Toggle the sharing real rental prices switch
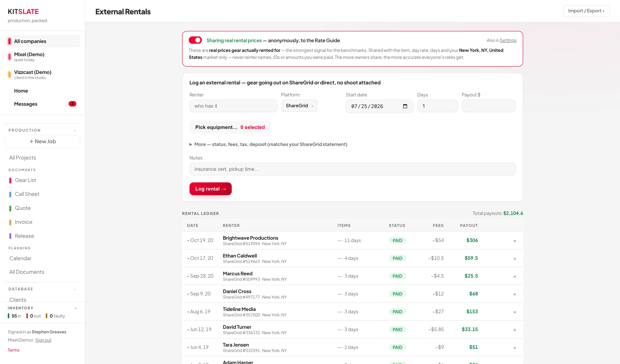620x364 pixels. [x=195, y=40]
